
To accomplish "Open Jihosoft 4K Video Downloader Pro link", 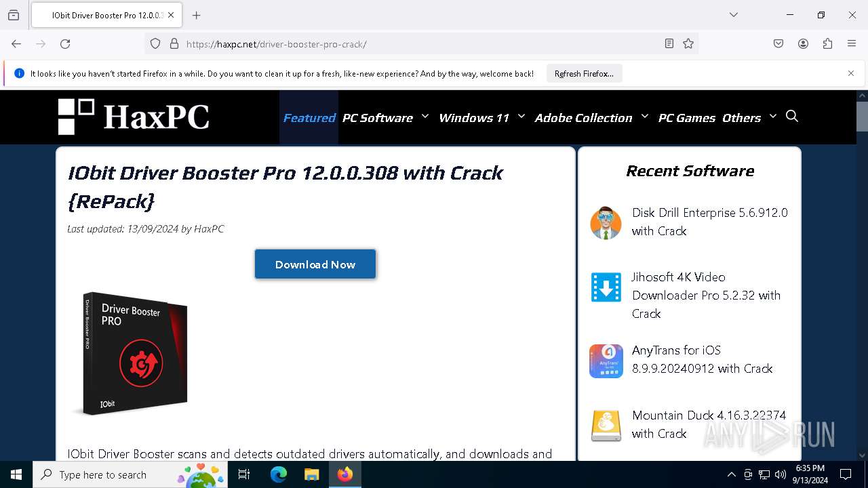I will 706,296.
